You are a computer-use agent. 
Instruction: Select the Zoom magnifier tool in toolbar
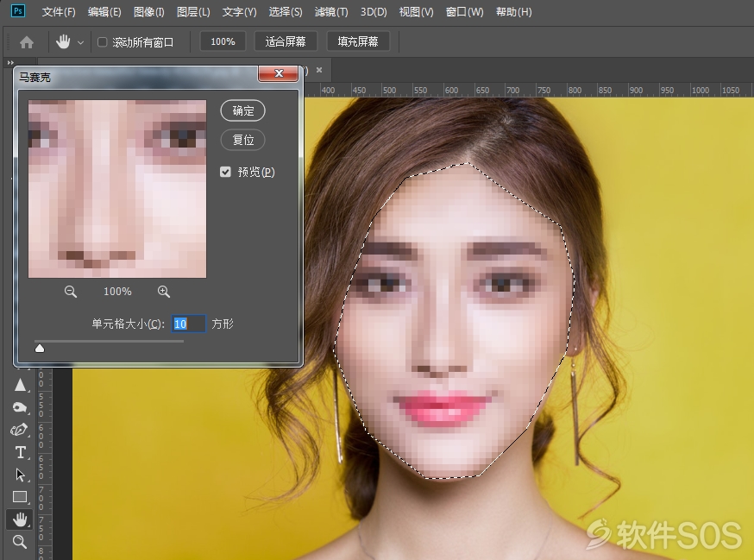[x=20, y=542]
